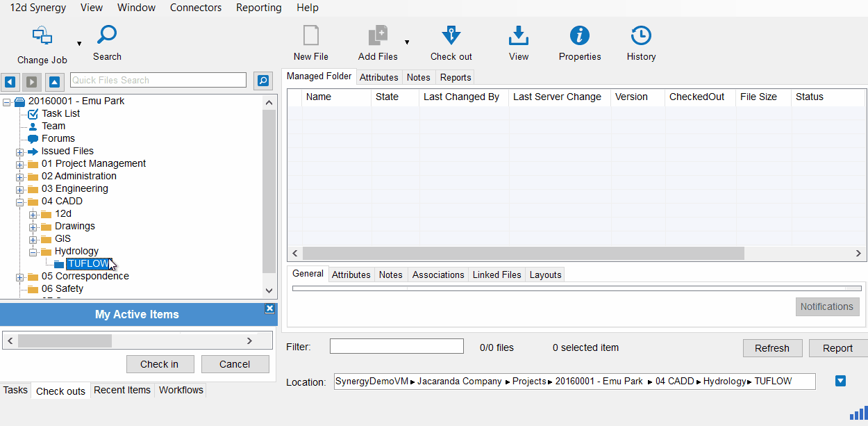Open the Reporting menu
Viewport: 868px width, 426px height.
258,8
